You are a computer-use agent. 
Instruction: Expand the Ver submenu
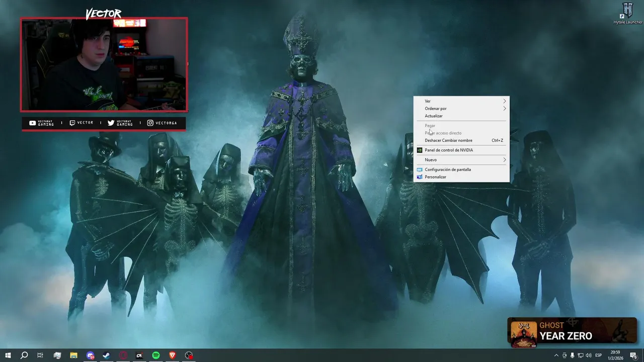tap(461, 101)
